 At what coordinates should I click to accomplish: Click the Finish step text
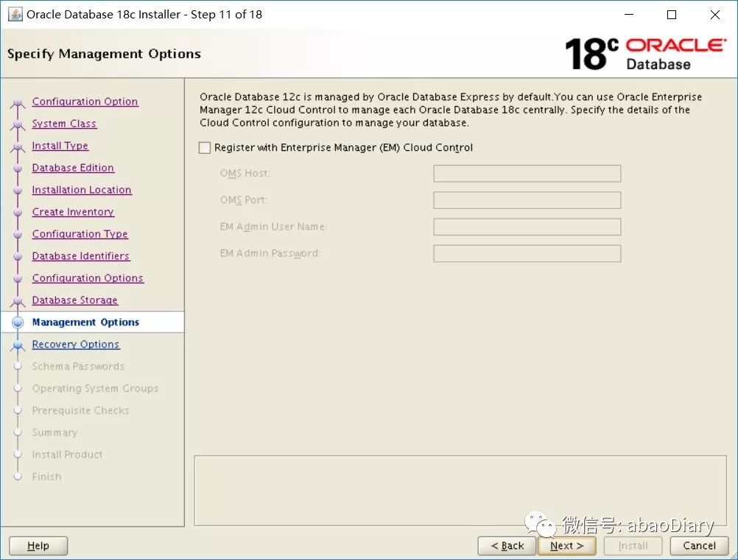(x=46, y=478)
